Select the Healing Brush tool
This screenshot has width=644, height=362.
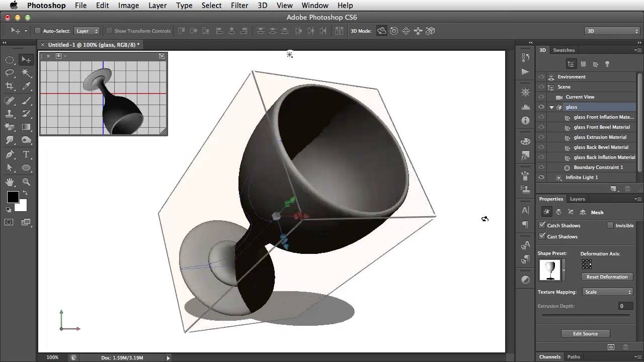pos(10,100)
